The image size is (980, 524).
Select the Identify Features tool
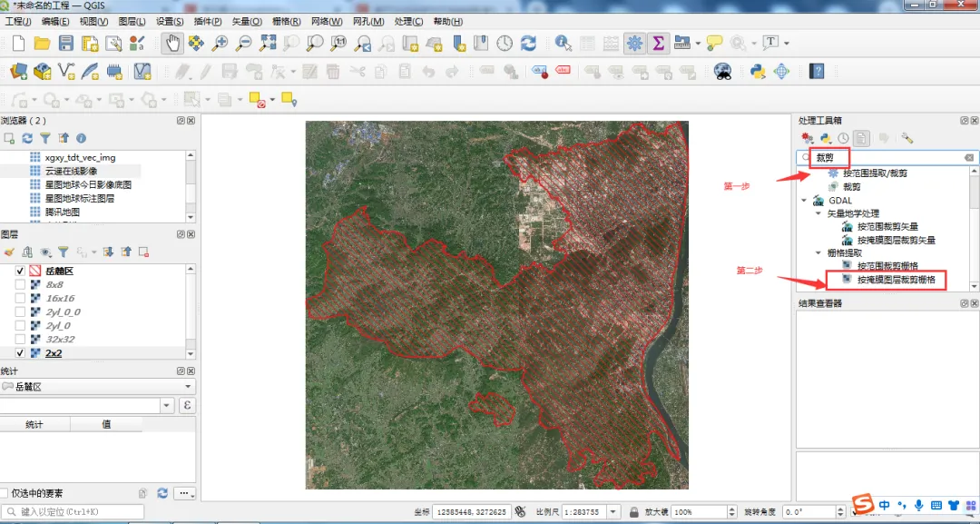(x=563, y=44)
